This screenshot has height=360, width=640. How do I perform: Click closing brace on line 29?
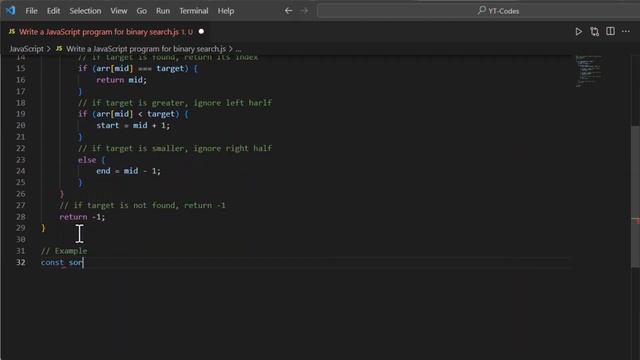point(43,228)
